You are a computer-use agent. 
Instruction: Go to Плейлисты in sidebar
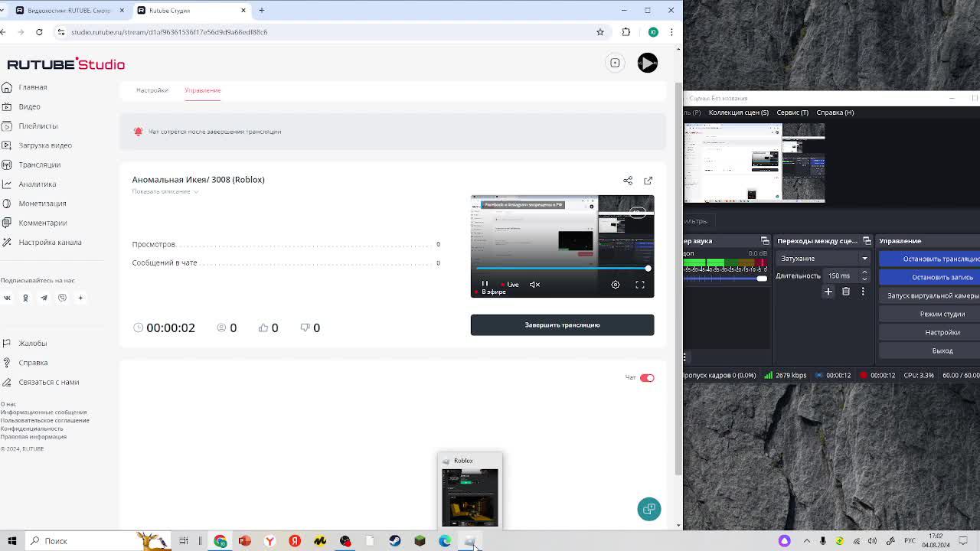pyautogui.click(x=38, y=126)
